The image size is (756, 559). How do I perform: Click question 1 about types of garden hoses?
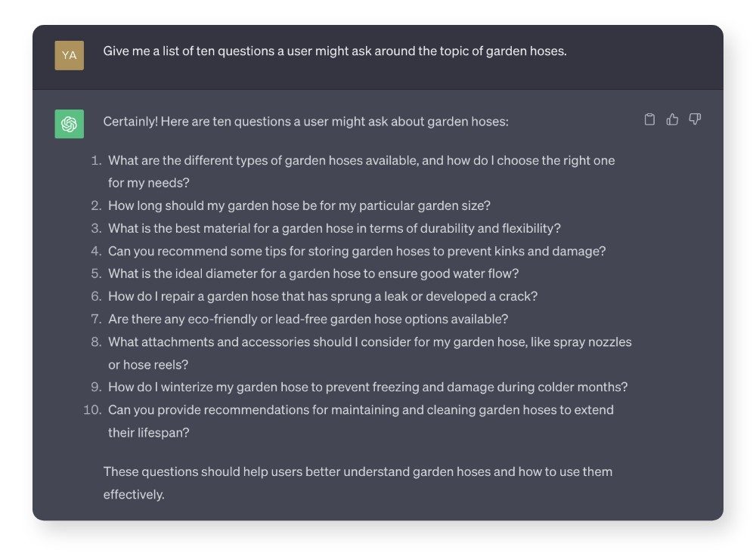coord(361,160)
